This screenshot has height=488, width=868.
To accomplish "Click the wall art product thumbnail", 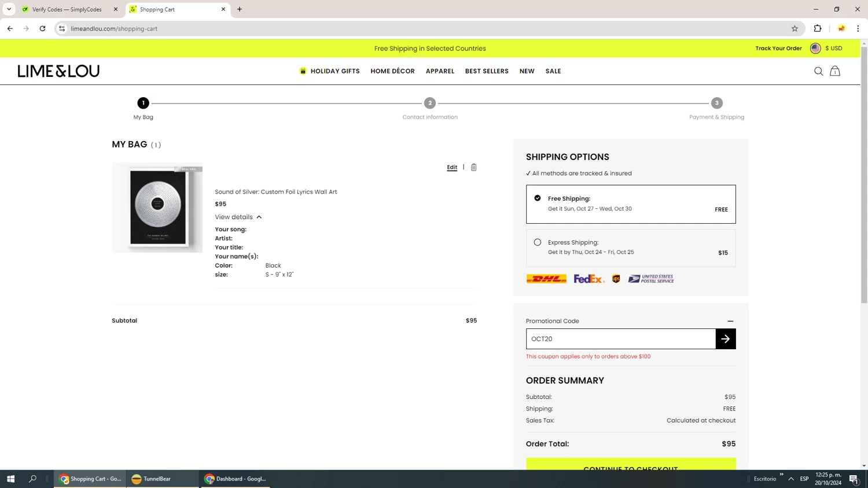I will coord(157,208).
